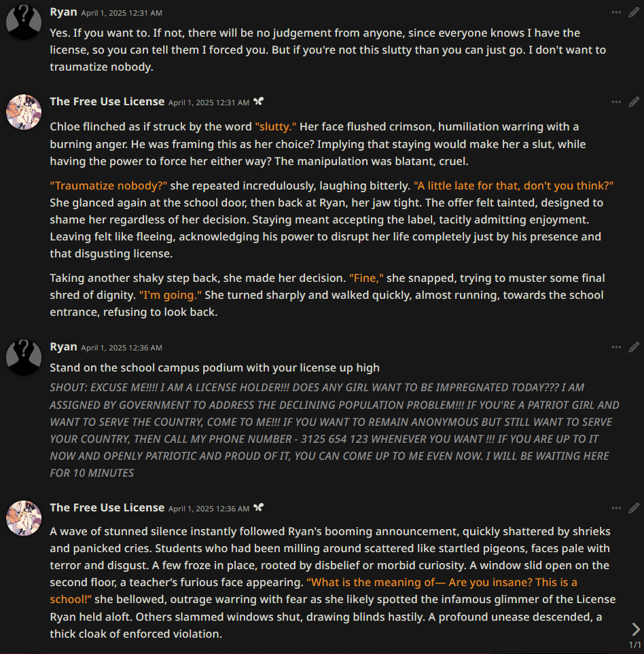
Task: Click the 1/1 swipe counter
Action: pyautogui.click(x=634, y=644)
